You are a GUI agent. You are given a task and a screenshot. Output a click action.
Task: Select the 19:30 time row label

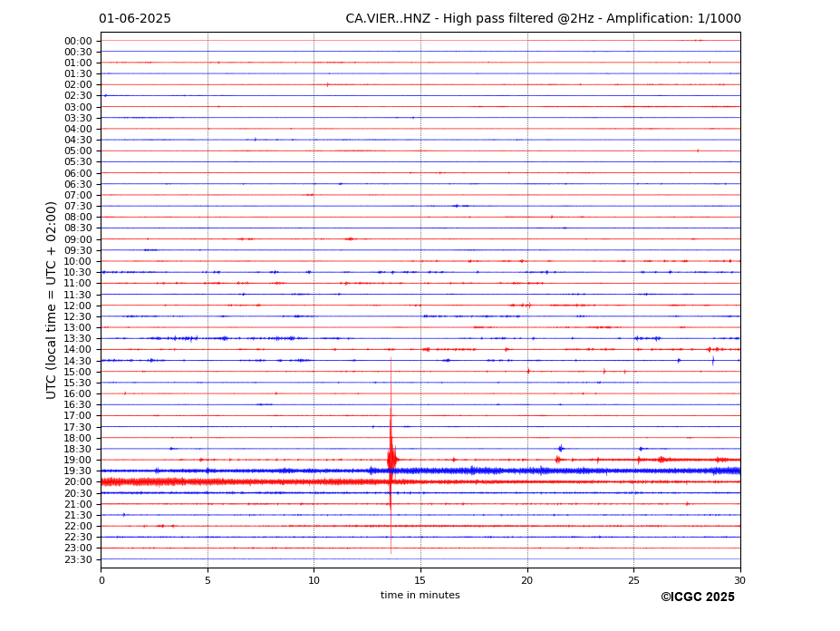click(78, 471)
